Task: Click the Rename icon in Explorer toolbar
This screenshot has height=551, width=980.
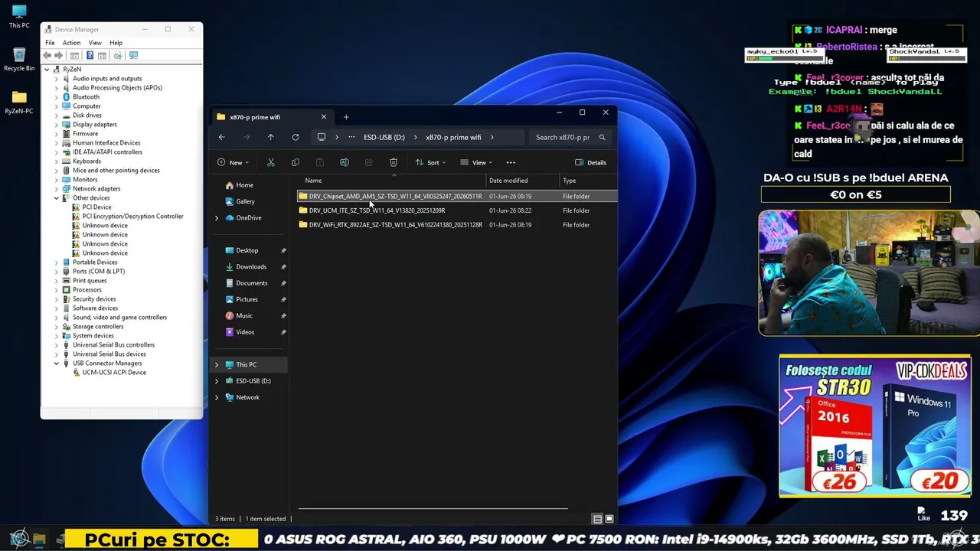Action: (x=344, y=162)
